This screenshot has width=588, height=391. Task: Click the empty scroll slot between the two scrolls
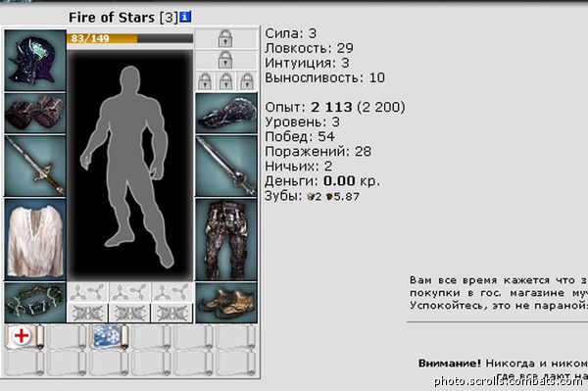pyautogui.click(x=67, y=337)
